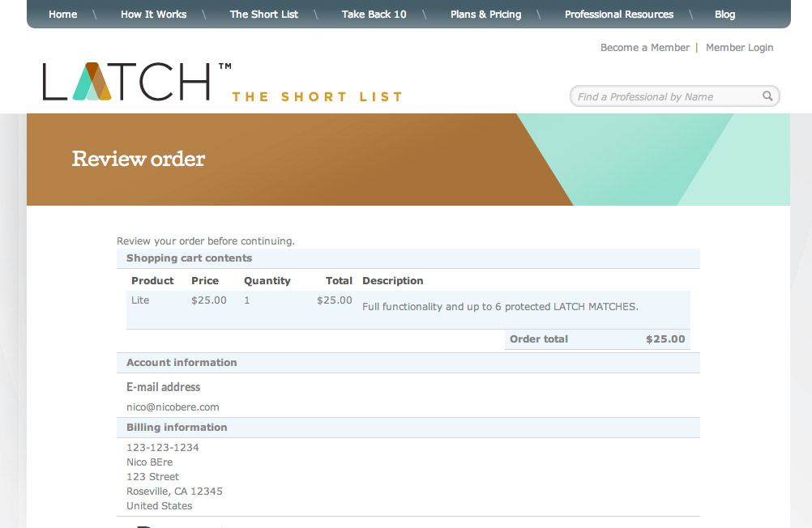Viewport: 812px width, 528px height.
Task: Click the Quantity column header
Action: pos(267,280)
